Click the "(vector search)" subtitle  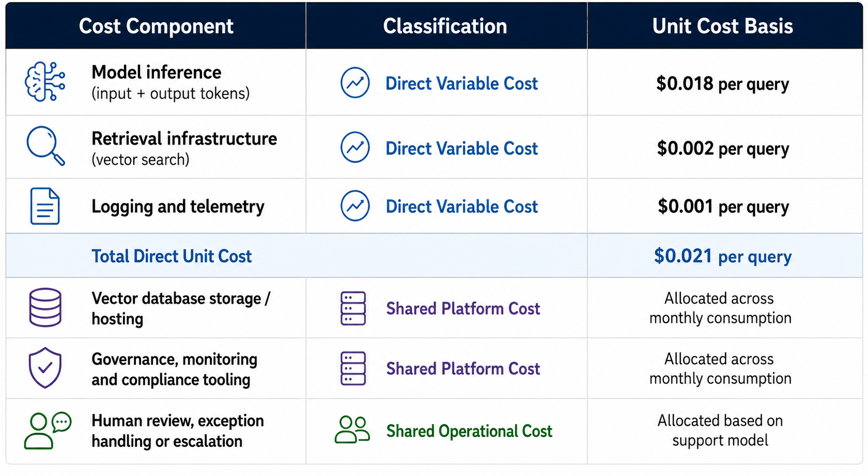(x=140, y=159)
